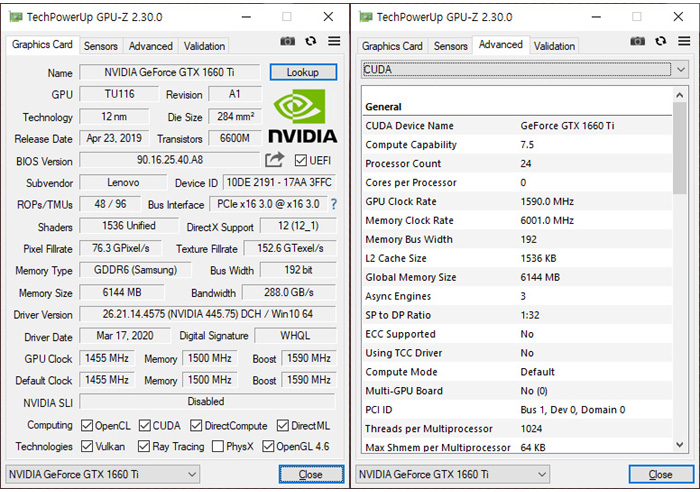Toggle the PhysX checkbox
The width and height of the screenshot is (700, 492).
pos(218,446)
